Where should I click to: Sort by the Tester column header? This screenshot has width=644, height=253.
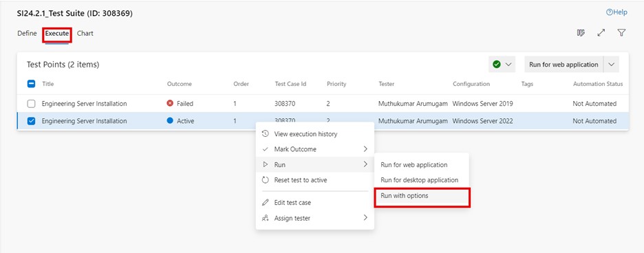click(x=387, y=84)
